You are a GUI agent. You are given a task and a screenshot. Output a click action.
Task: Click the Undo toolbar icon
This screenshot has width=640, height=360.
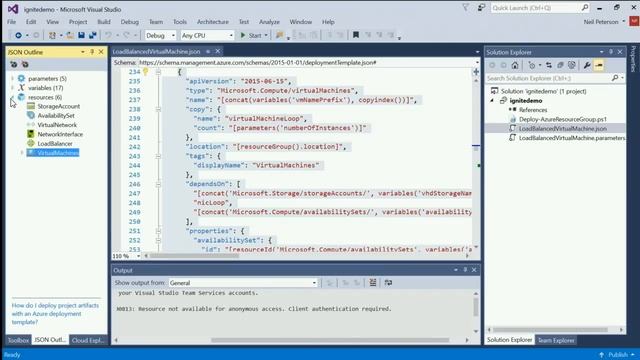tap(108, 36)
